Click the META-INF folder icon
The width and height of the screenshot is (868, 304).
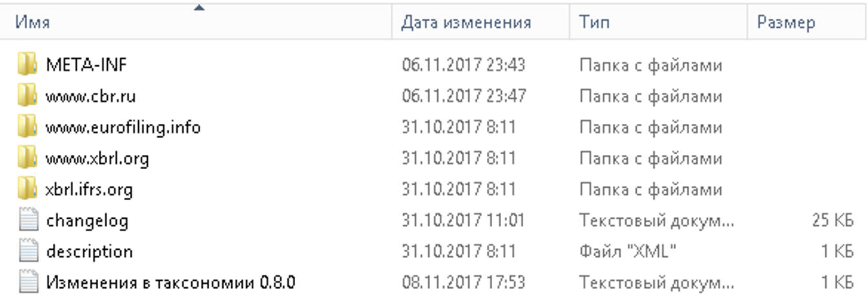tap(28, 65)
